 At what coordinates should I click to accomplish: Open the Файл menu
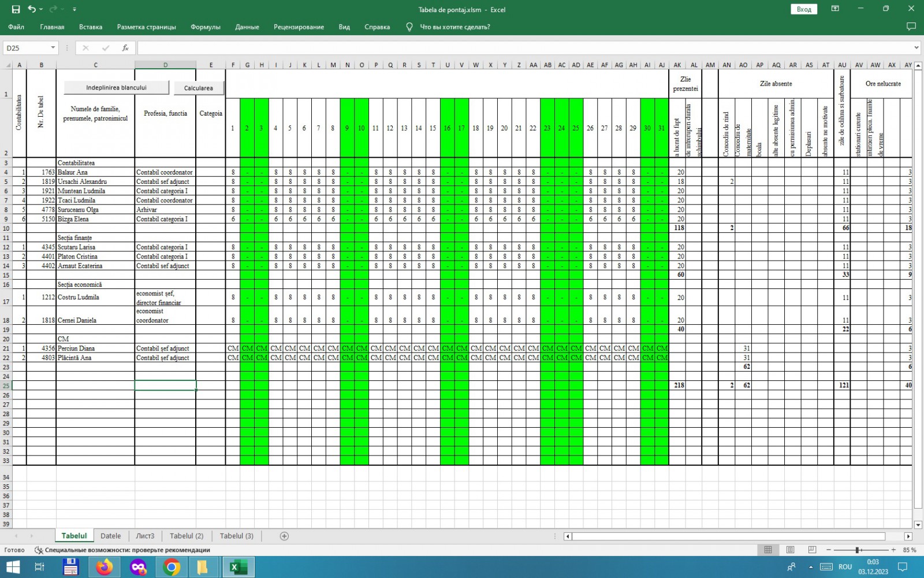(x=16, y=27)
